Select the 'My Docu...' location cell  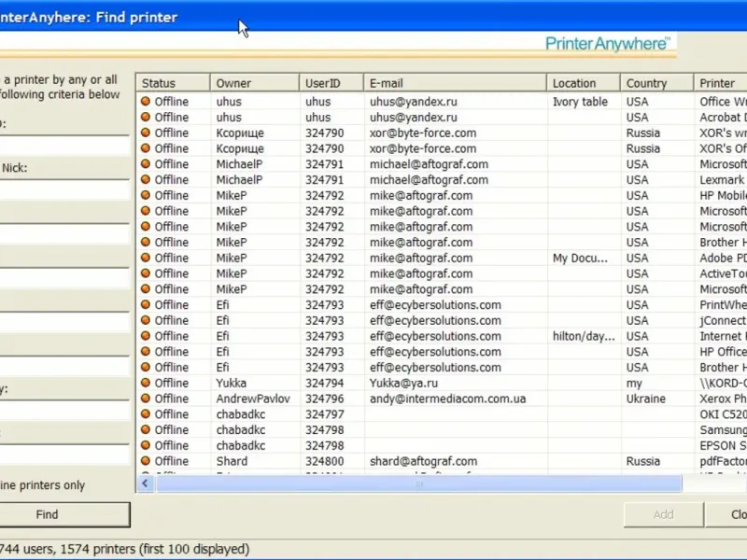point(580,258)
